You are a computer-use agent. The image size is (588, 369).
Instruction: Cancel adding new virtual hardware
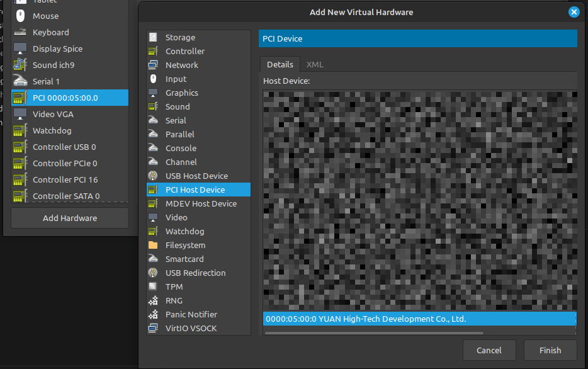point(489,350)
